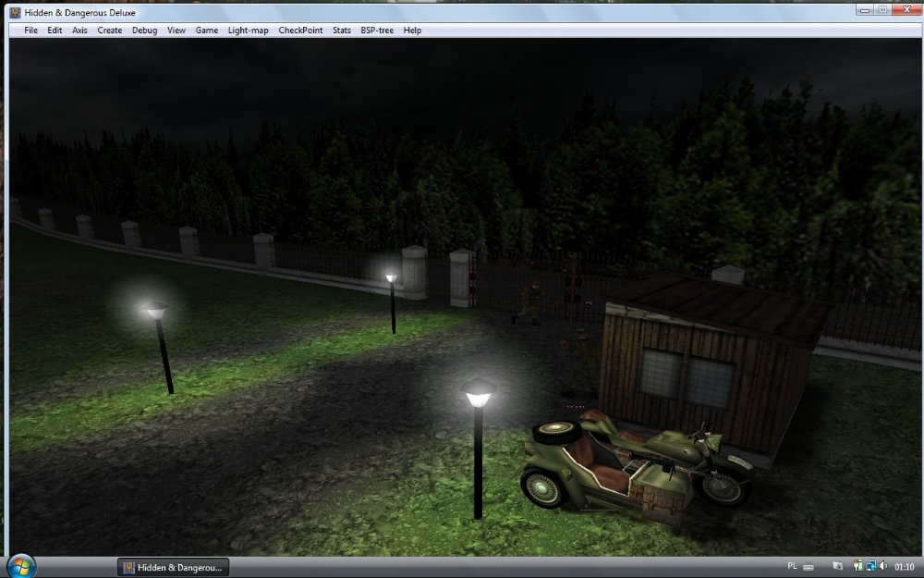Image resolution: width=924 pixels, height=578 pixels.
Task: Open the Stats menu
Action: 342,31
